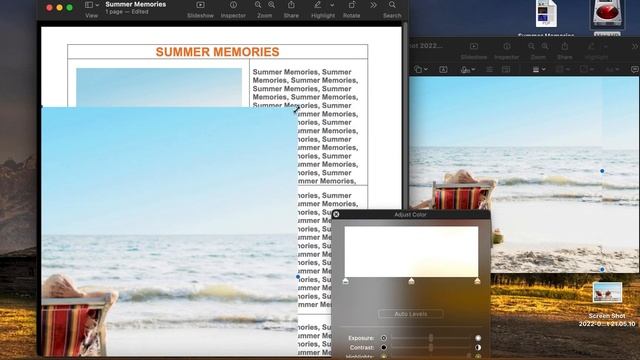Open Inspector in the screenshot Preview window
The image size is (640, 360).
[507, 47]
